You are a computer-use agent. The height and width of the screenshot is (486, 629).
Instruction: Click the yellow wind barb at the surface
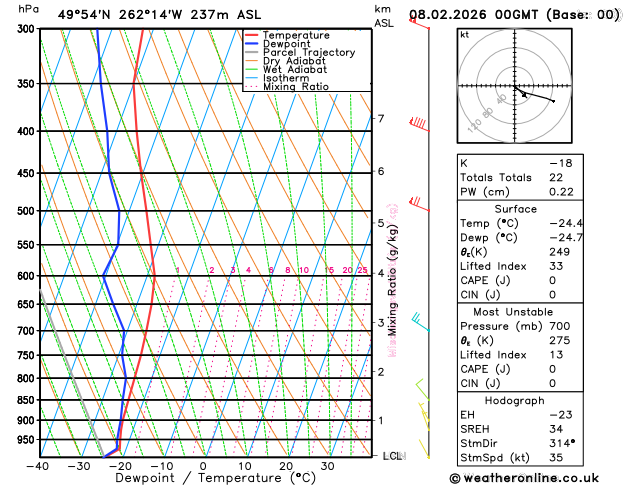424,449
